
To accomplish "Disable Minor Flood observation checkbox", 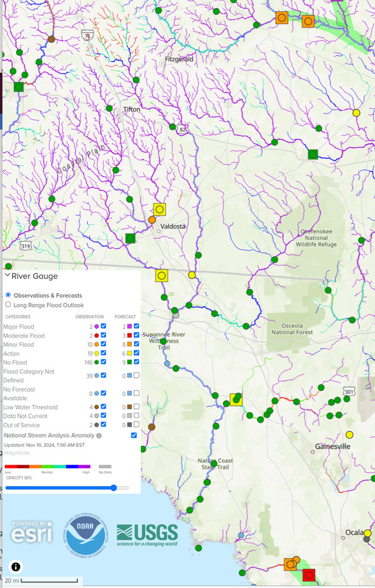I will pos(103,344).
